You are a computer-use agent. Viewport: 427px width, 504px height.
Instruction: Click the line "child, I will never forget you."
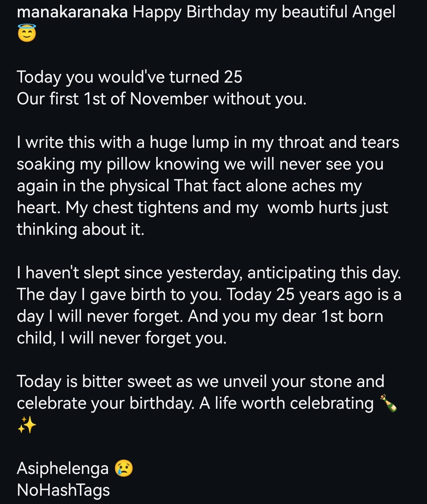click(121, 338)
